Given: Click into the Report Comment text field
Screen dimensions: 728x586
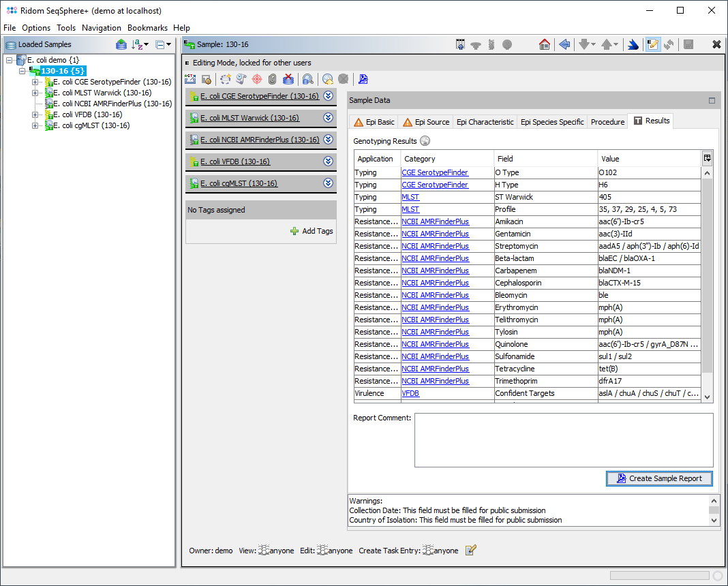Looking at the screenshot, I should point(563,439).
